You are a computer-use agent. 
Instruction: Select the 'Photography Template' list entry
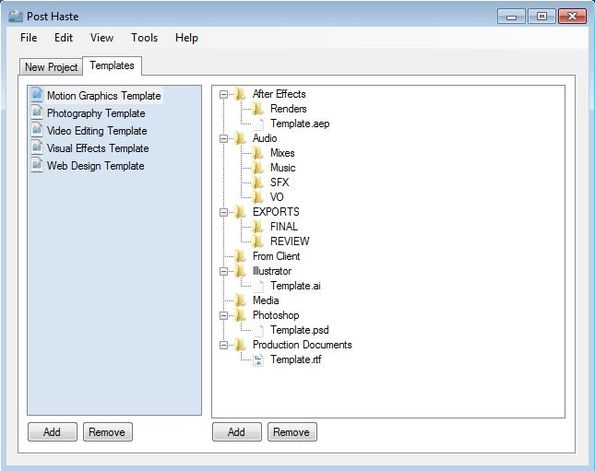pos(96,113)
